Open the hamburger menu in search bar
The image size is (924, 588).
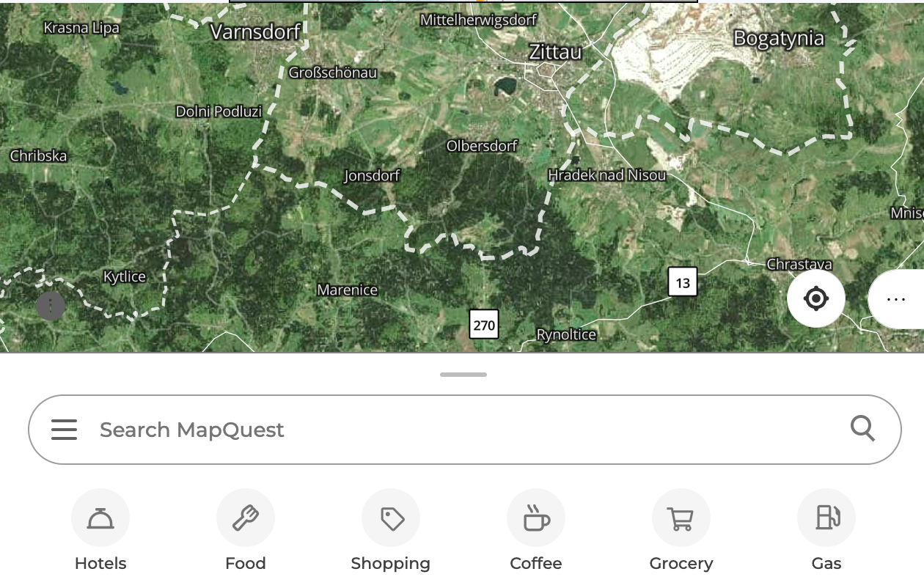point(65,430)
